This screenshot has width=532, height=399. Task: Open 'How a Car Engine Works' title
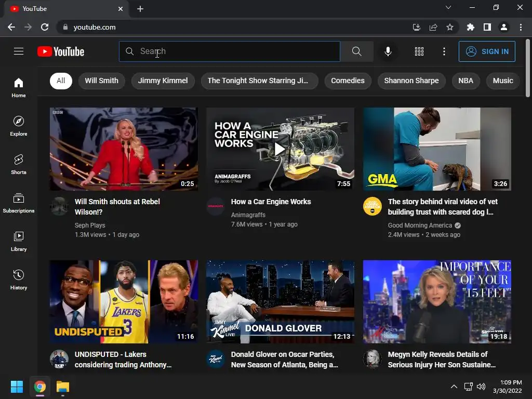pyautogui.click(x=271, y=202)
